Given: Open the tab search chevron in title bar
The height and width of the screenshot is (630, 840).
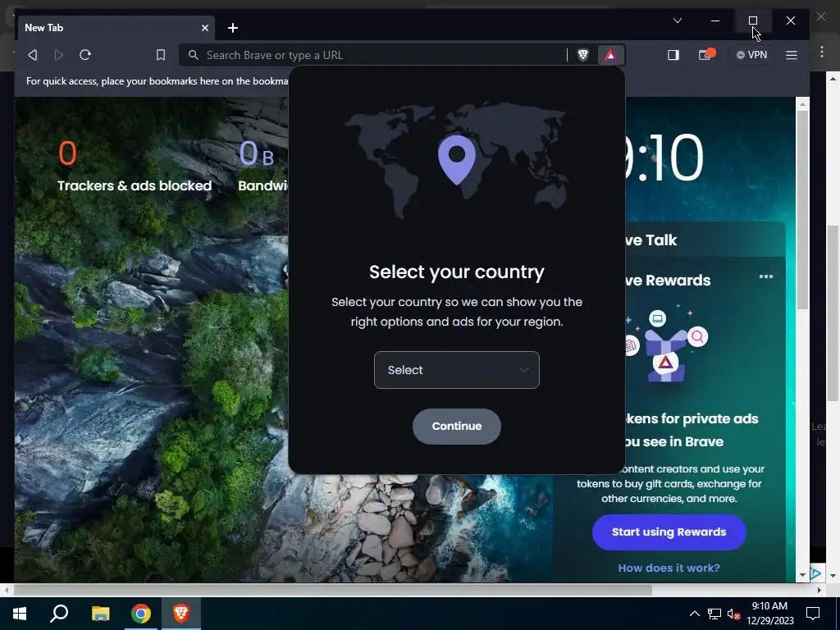Looking at the screenshot, I should pos(677,21).
